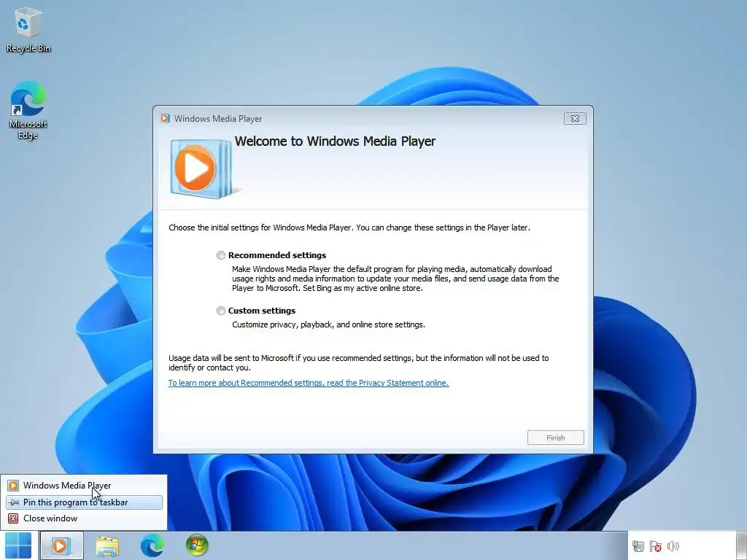This screenshot has height=560, width=747.
Task: Click the Show desktop strip on the taskbar
Action: (x=742, y=545)
